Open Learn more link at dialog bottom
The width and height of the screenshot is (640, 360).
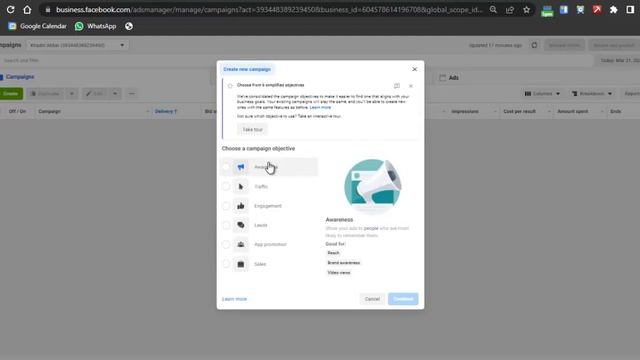(x=234, y=299)
